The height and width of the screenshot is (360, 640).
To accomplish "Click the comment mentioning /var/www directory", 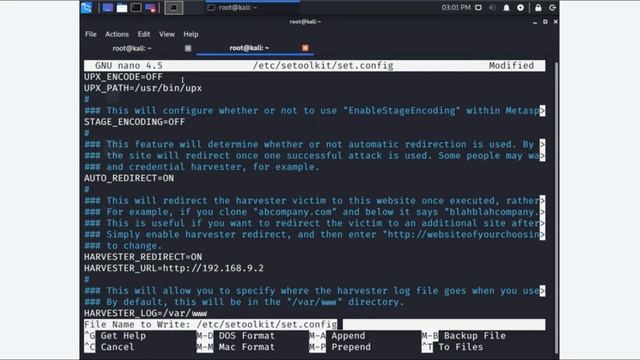I will click(x=244, y=302).
